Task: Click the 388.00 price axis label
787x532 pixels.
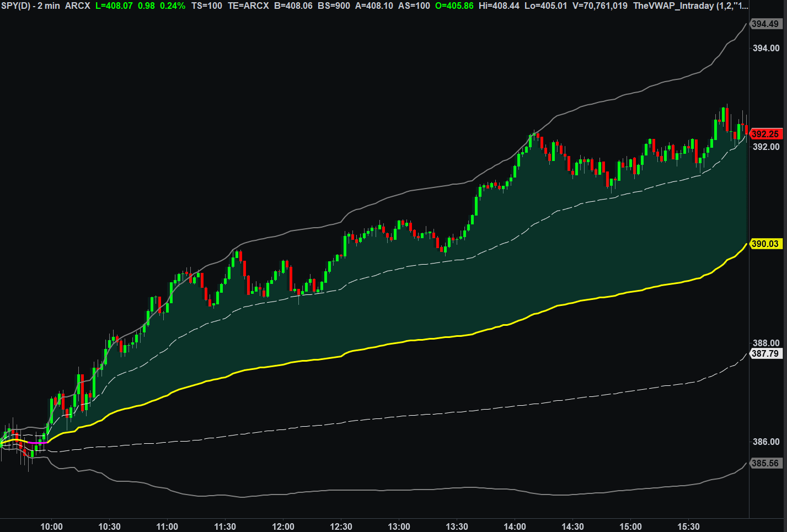Action: [x=766, y=343]
